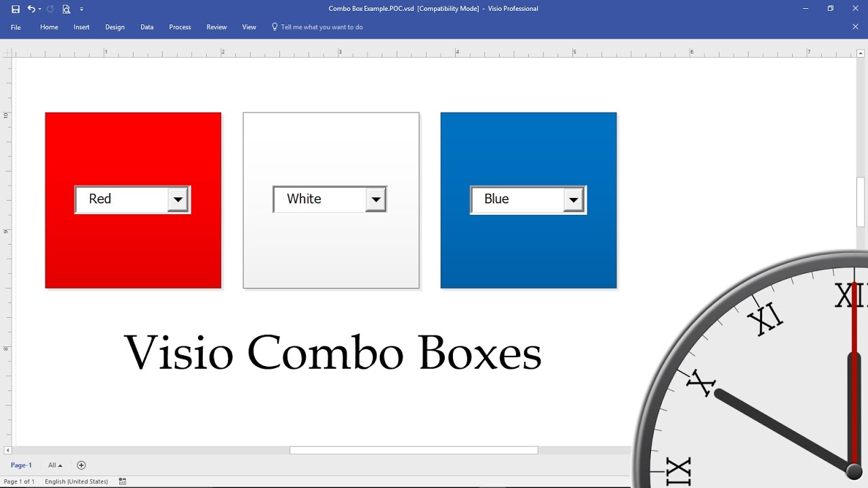Switch to the Insert ribbon tab
This screenshot has width=868, height=488.
coord(81,27)
